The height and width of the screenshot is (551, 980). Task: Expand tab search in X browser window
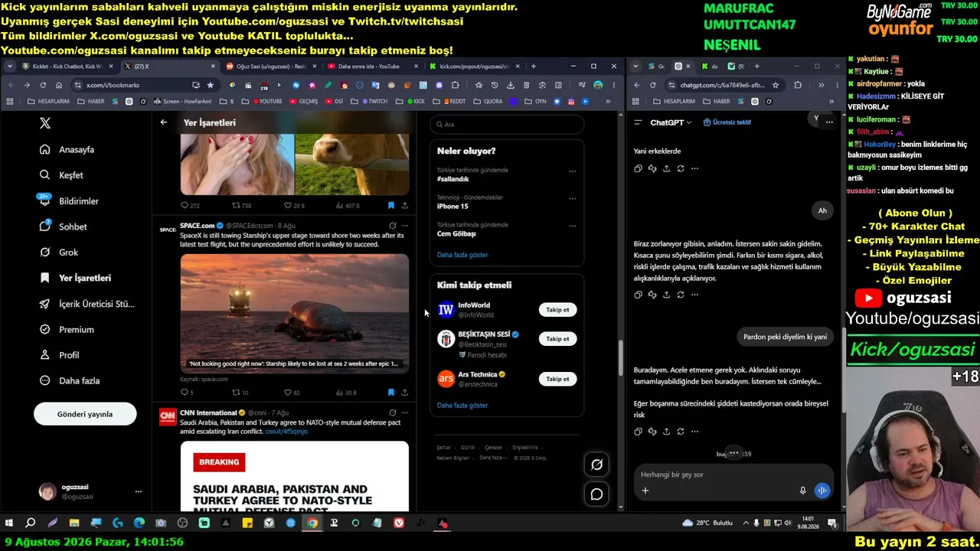10,67
